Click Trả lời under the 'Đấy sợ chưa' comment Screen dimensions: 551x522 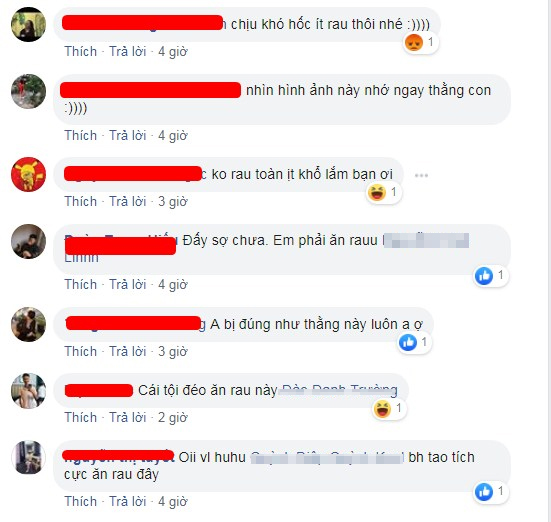click(x=128, y=285)
